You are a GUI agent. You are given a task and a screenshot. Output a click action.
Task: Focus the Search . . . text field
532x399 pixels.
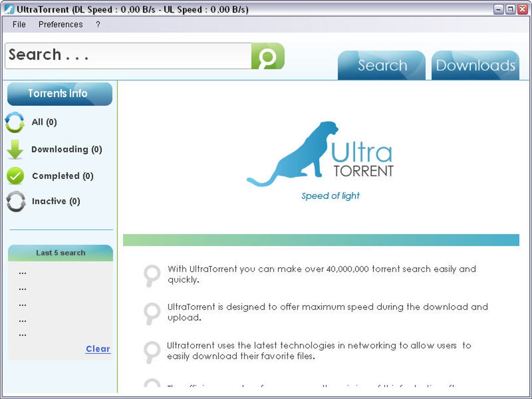(128, 56)
